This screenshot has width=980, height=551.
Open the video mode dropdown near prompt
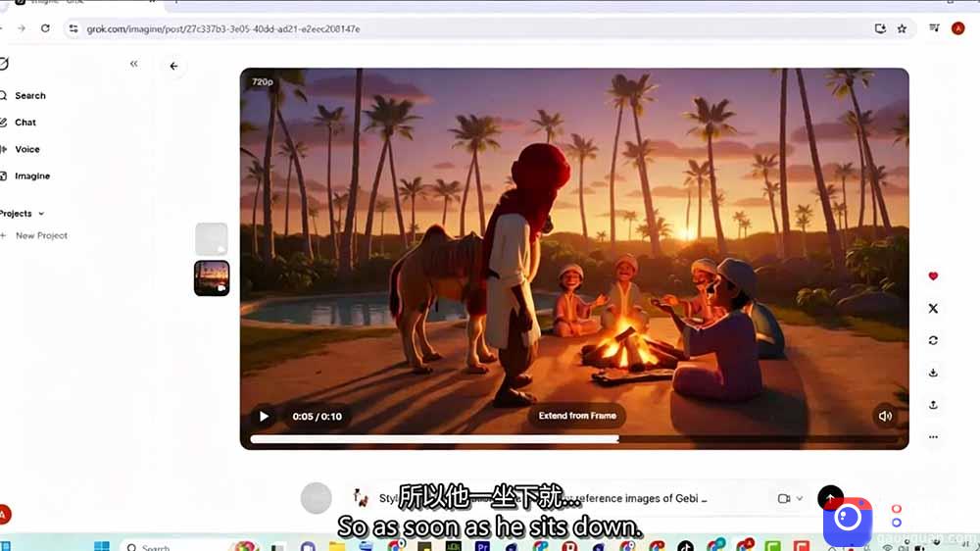pos(790,498)
